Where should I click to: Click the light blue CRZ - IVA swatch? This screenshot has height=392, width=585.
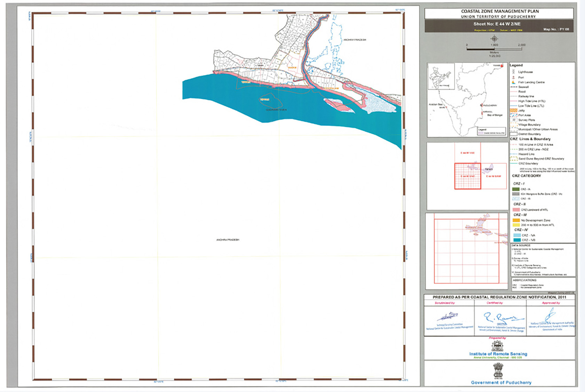pyautogui.click(x=517, y=235)
